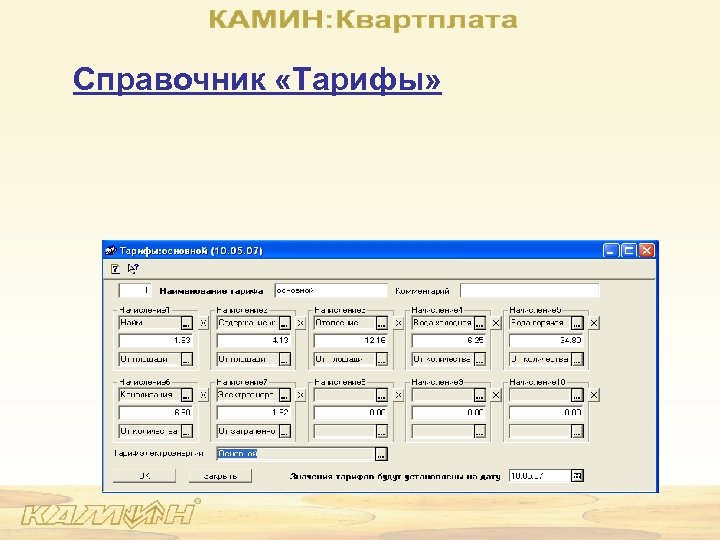Click Начисление6 value field 6.50
Viewport: 720px width, 540px height.
coord(155,413)
